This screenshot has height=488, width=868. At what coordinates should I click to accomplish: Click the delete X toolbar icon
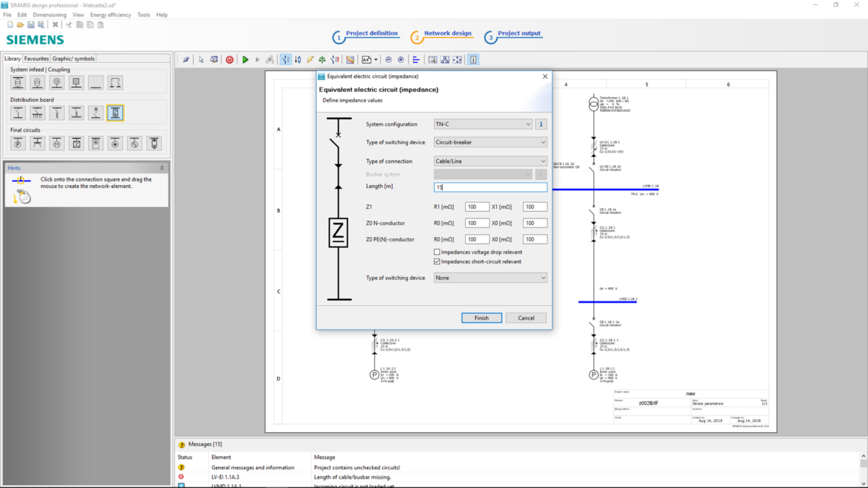(x=55, y=25)
